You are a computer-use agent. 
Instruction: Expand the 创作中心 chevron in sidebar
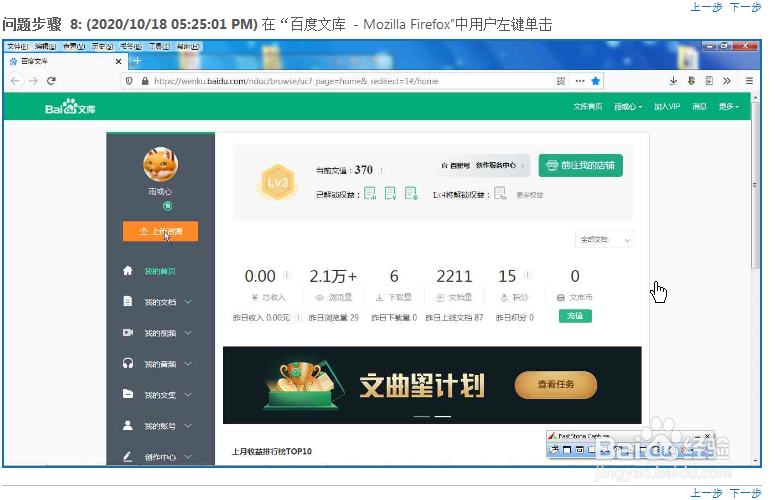[x=188, y=457]
